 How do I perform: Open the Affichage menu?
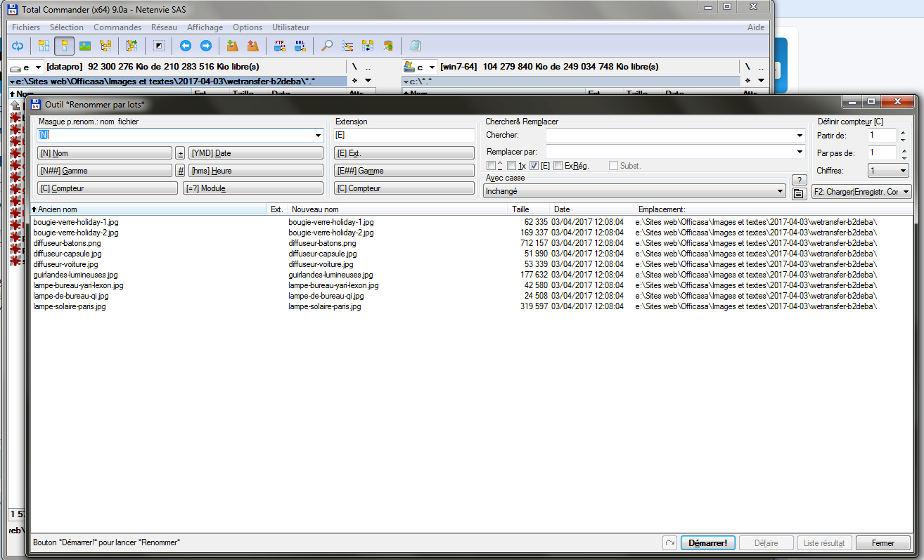click(205, 27)
